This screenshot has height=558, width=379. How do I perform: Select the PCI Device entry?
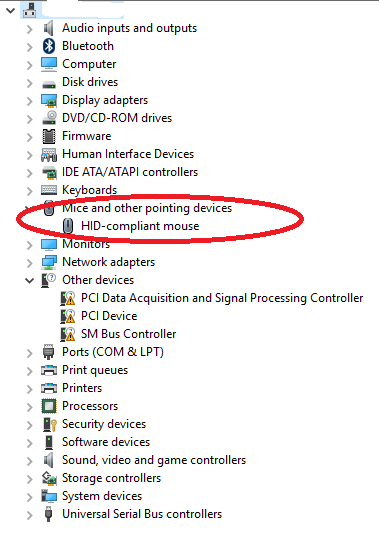pyautogui.click(x=109, y=316)
